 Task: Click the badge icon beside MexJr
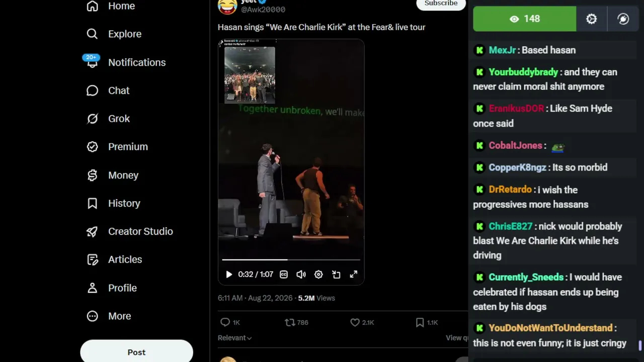[x=479, y=50]
